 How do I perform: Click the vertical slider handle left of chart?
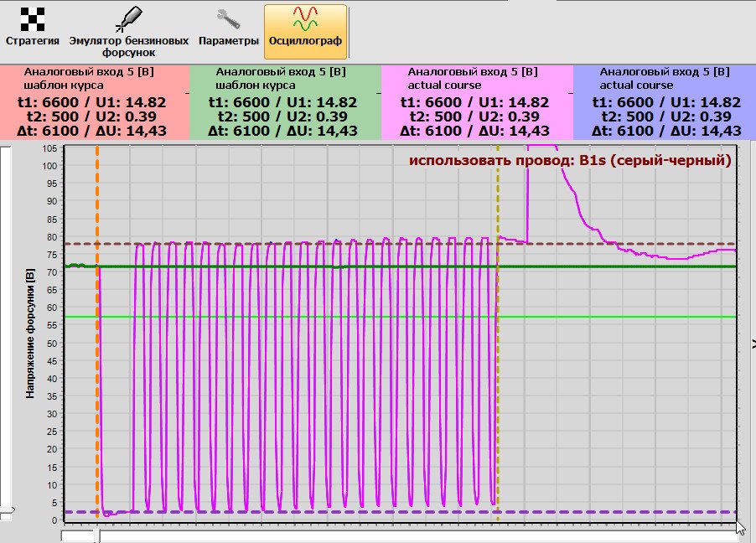tap(7, 509)
